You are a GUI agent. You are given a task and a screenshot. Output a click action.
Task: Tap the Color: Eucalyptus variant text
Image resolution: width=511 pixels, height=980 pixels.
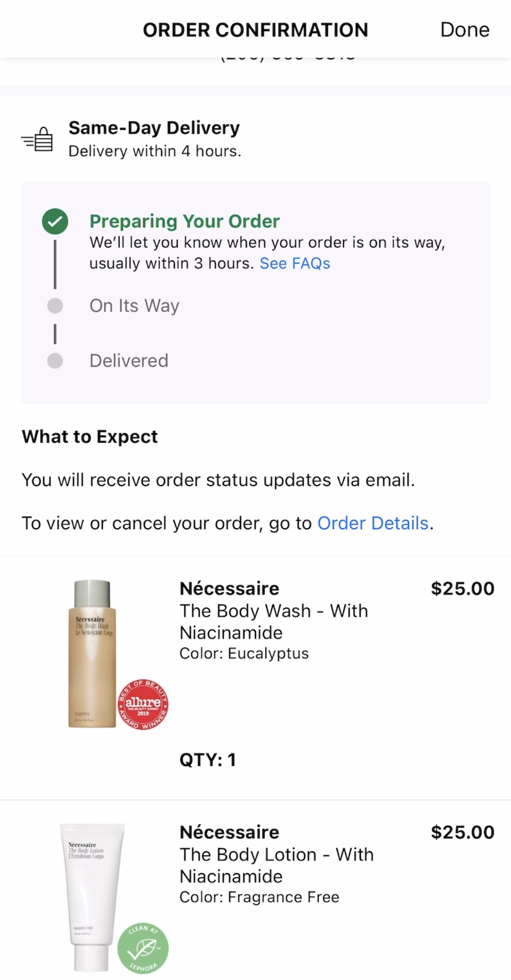(244, 653)
